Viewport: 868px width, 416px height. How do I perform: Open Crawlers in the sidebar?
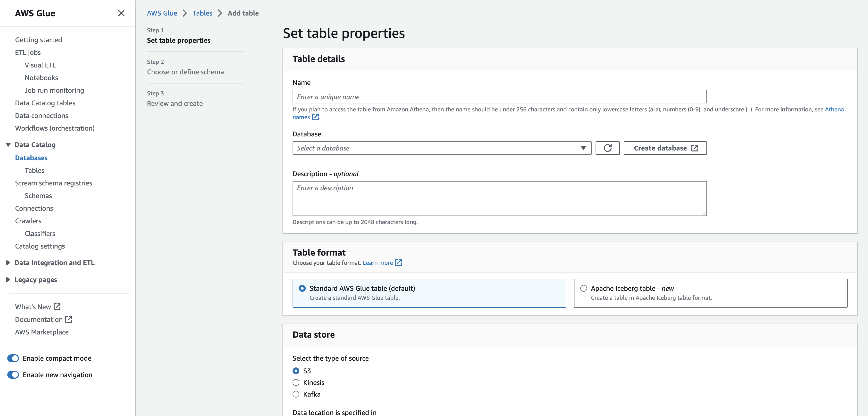click(x=28, y=221)
